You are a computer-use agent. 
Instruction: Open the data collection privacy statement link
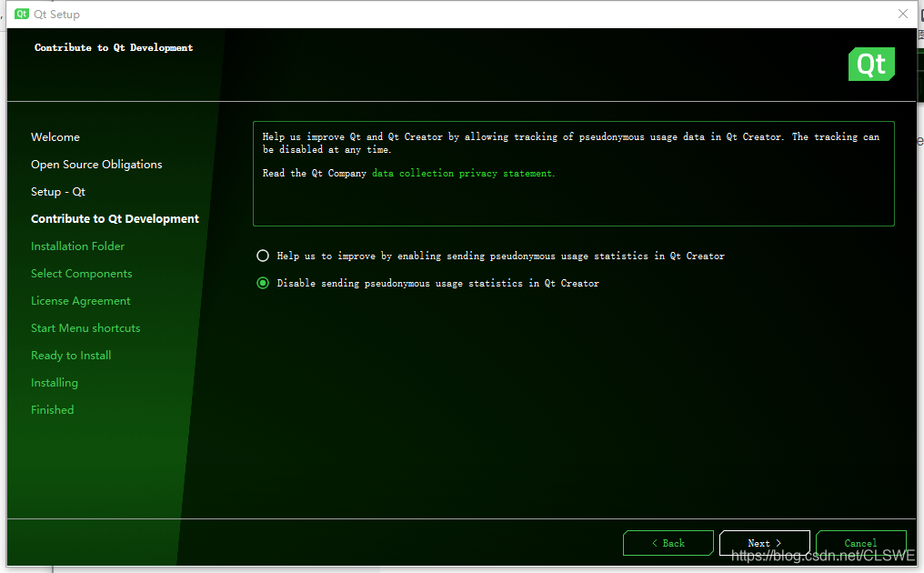click(x=463, y=173)
